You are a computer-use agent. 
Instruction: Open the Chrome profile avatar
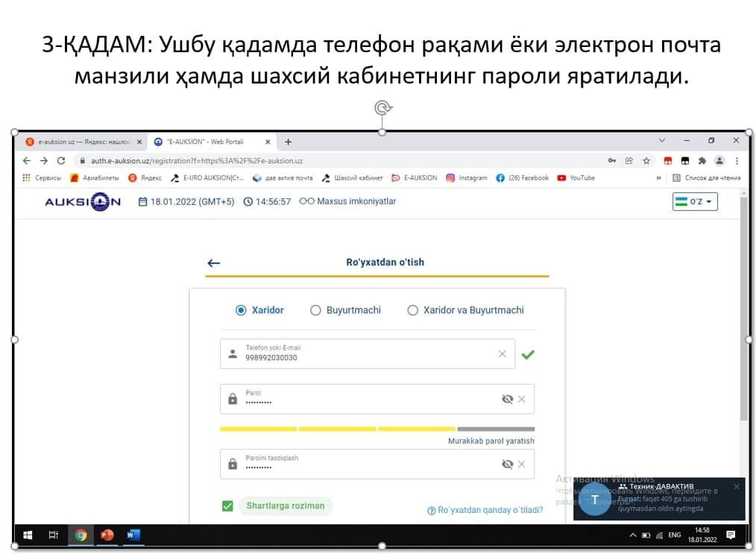[719, 160]
